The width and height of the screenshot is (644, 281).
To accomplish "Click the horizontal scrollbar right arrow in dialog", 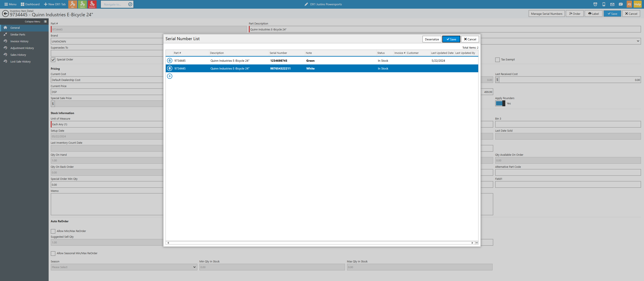I will 472,243.
